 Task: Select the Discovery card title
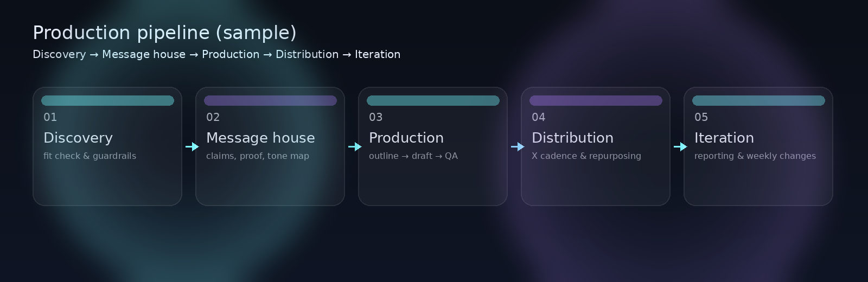78,138
